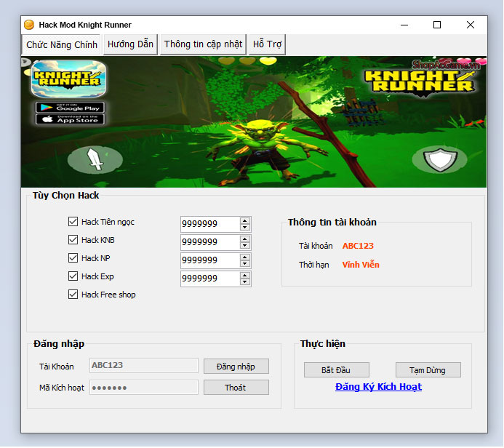Decrease the Hack KNB value with down arrow
Screen dimensions: 504x448
click(x=245, y=246)
